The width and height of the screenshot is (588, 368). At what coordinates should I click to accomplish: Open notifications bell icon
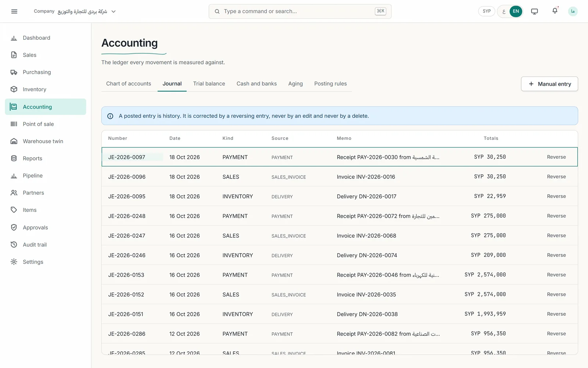tap(555, 11)
